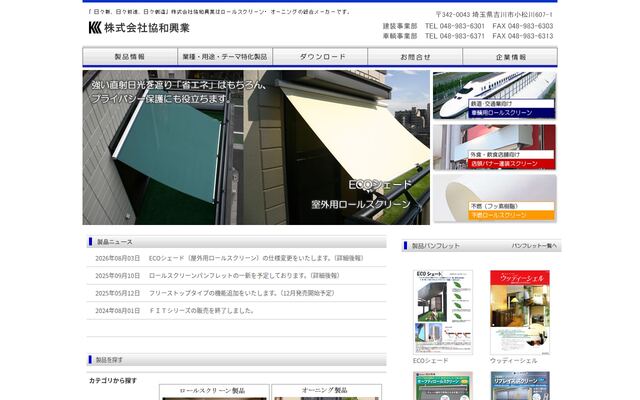The image size is (640, 400).
Task: Open ウッディーシェル pamphlet cover image
Action: point(520,312)
